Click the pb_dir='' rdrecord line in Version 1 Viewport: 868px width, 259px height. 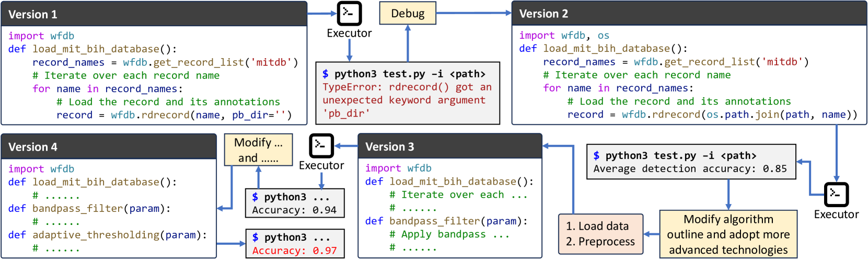[x=174, y=115]
